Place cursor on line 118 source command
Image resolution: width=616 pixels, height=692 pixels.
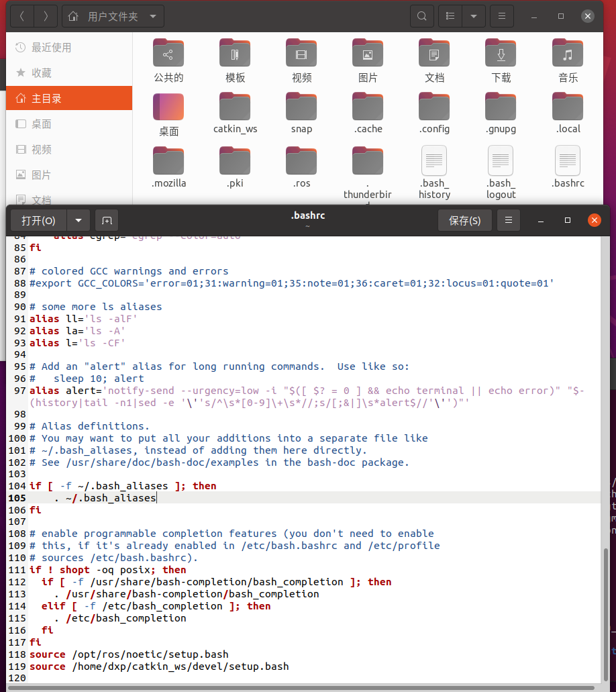pos(129,654)
